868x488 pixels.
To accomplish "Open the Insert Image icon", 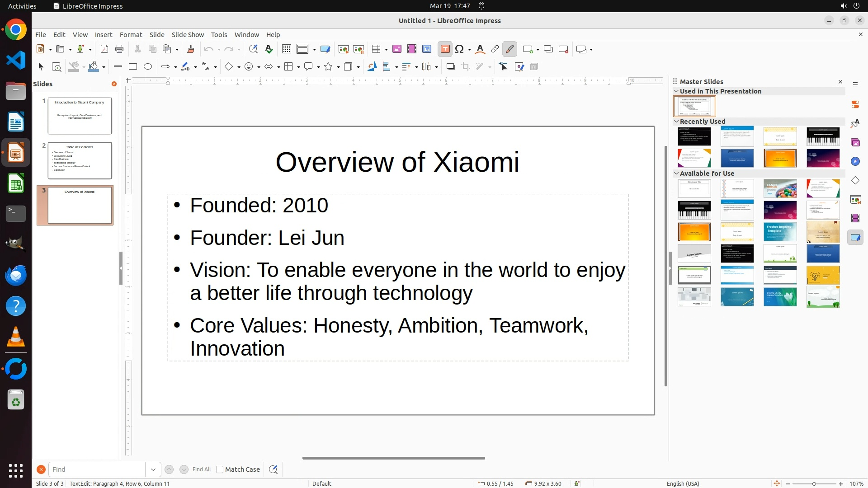I will (397, 49).
